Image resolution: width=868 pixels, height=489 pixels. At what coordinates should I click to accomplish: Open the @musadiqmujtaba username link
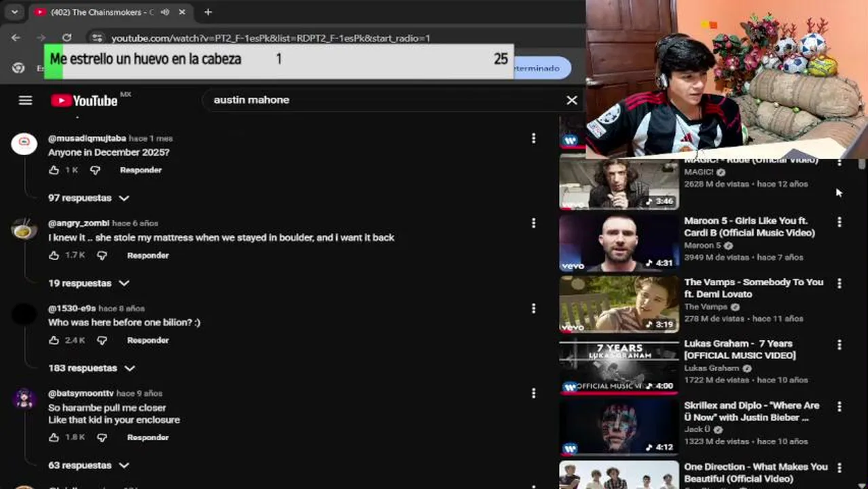coord(87,139)
